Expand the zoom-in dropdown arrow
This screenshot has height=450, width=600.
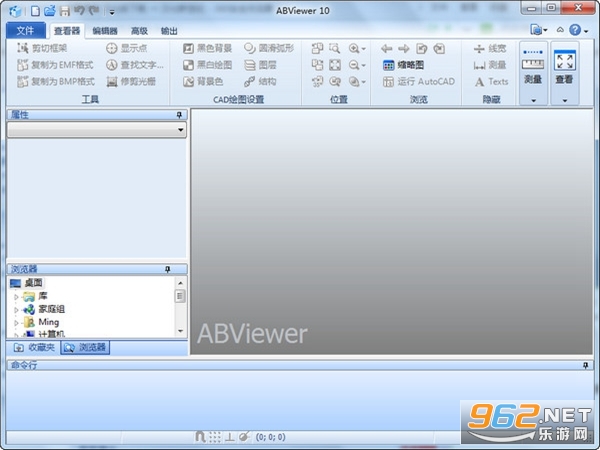coord(364,49)
